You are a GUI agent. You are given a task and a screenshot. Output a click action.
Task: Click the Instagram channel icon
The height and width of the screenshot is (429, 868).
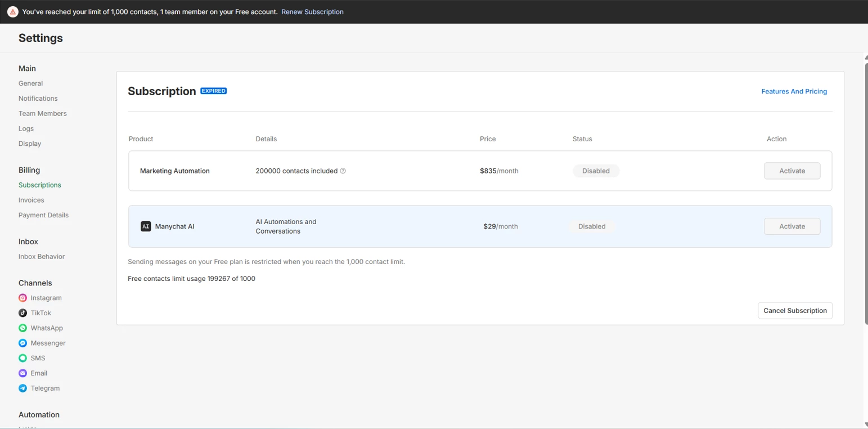click(23, 298)
